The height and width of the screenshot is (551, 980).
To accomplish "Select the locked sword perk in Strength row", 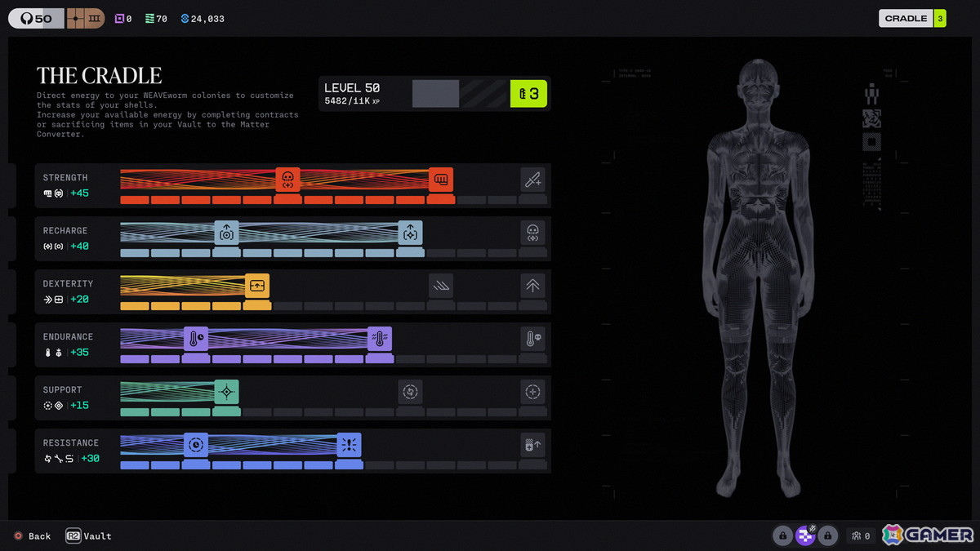I will (532, 180).
